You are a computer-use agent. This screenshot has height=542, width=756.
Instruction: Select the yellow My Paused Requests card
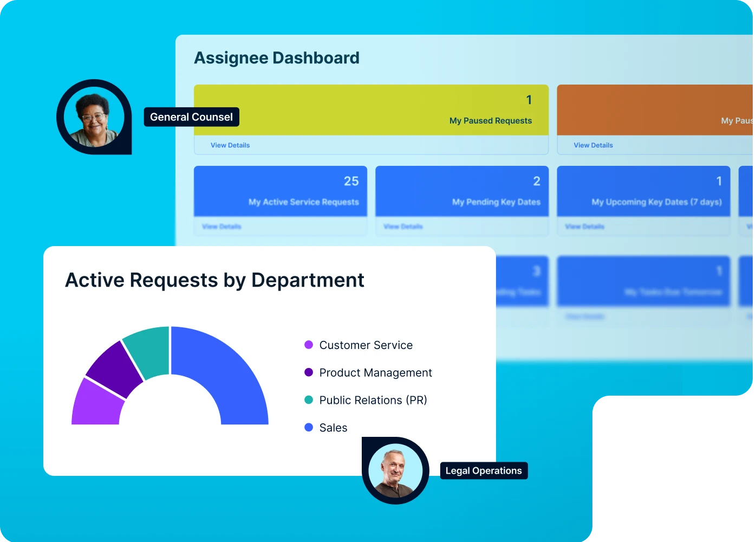(x=371, y=110)
